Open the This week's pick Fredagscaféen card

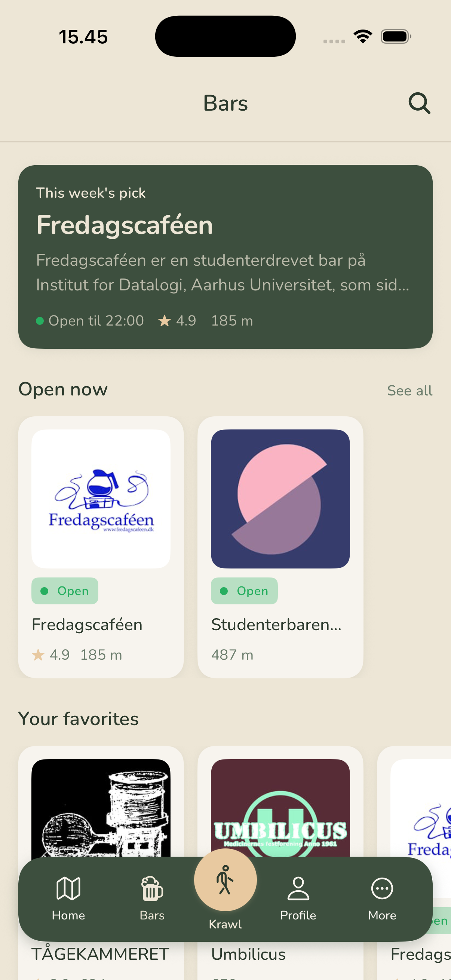tap(225, 256)
